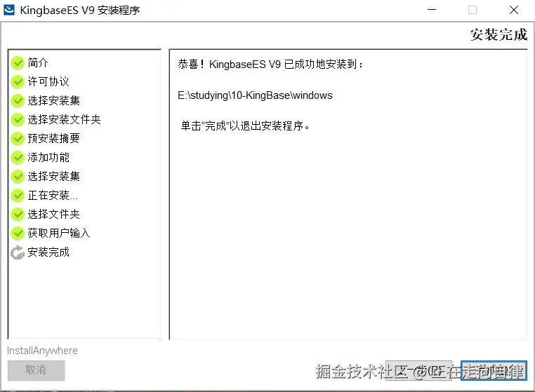This screenshot has height=392, width=535.
Task: Minimize the KingbaseES installer window
Action: pyautogui.click(x=432, y=10)
